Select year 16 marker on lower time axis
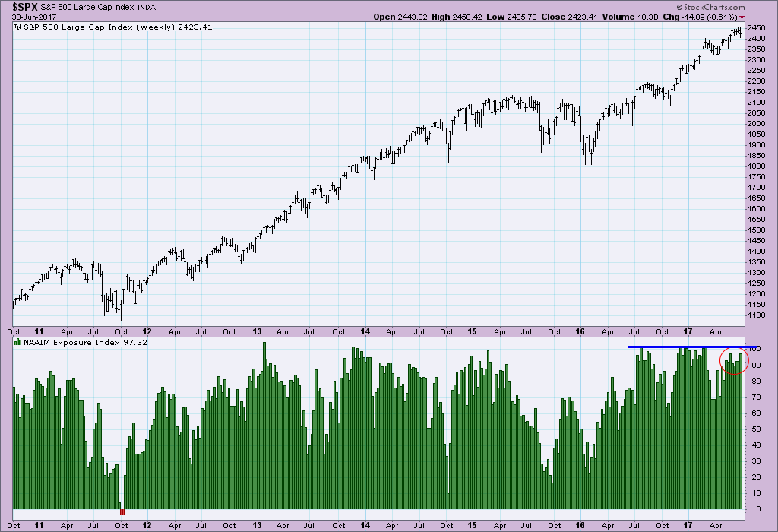778x532 pixels. [580, 525]
